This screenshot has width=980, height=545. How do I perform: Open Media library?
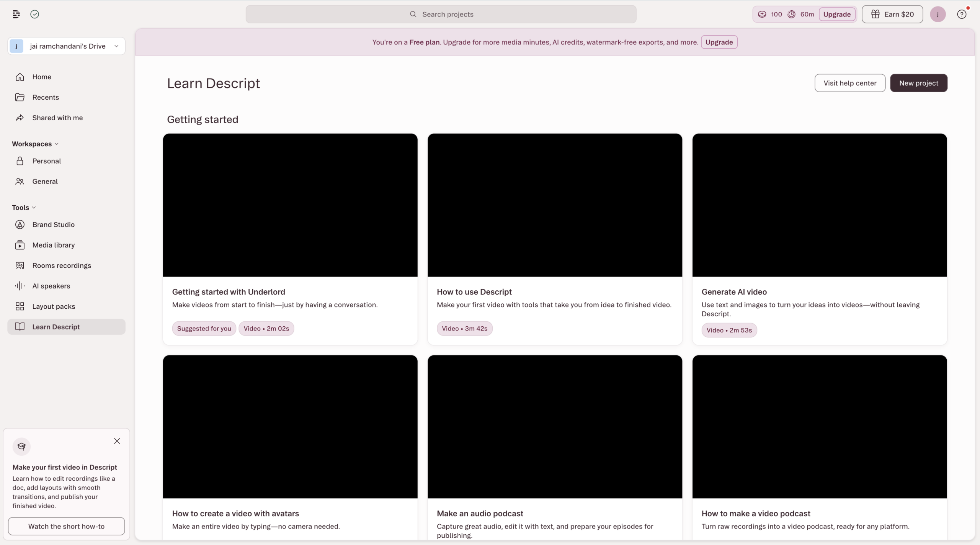tap(67, 245)
